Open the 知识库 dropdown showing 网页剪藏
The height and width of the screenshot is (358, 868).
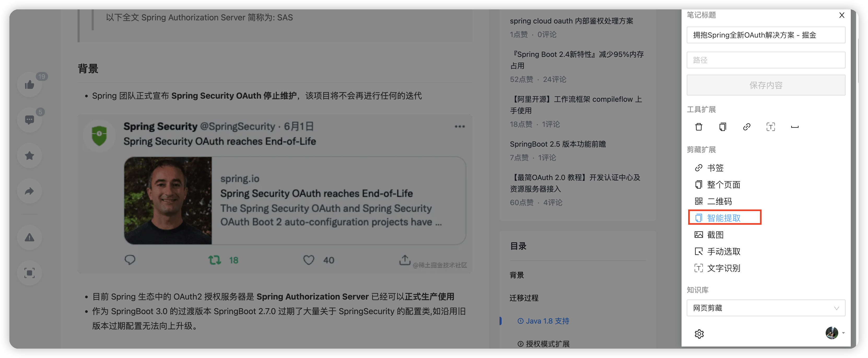(766, 308)
